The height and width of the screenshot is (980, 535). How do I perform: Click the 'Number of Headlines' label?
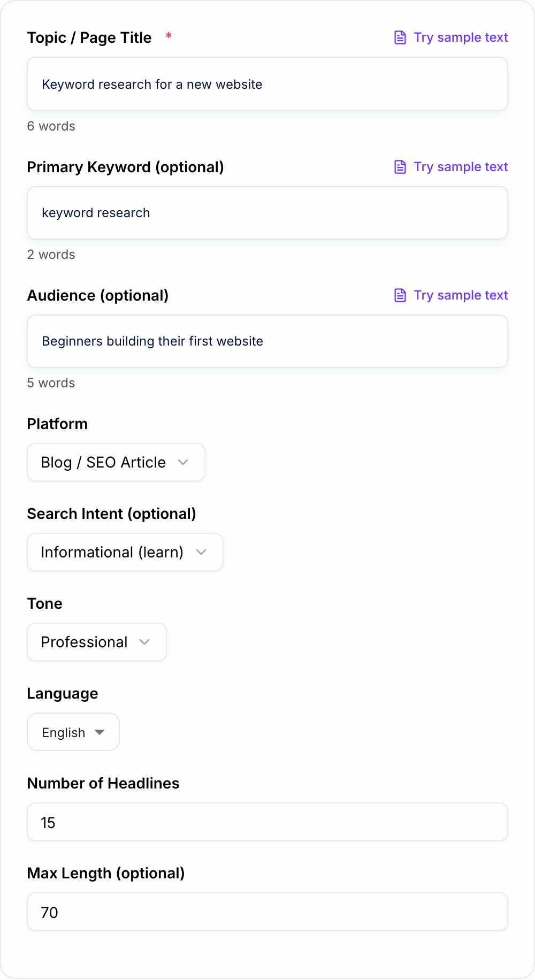103,783
